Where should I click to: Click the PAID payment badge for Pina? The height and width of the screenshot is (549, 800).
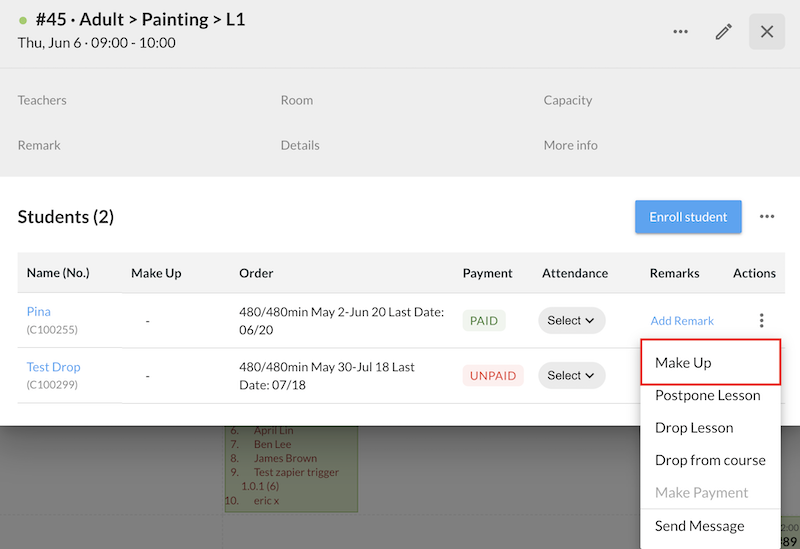[484, 321]
